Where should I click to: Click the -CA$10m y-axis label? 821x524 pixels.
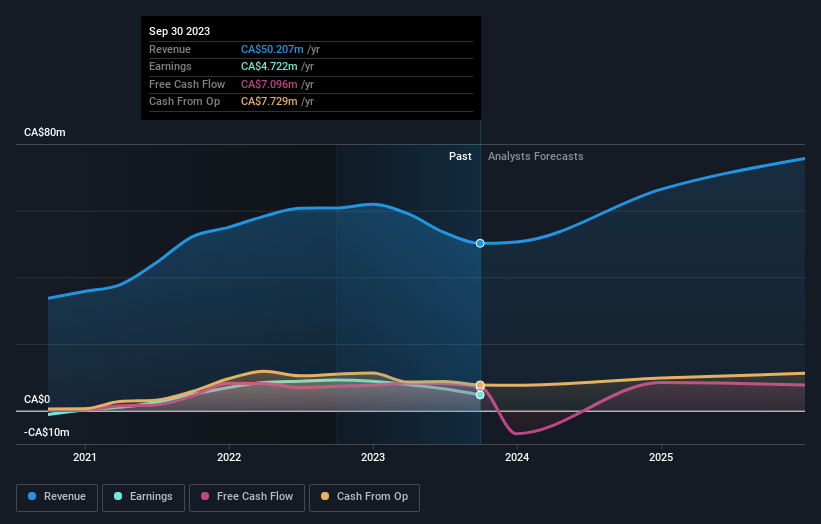[x=47, y=432]
